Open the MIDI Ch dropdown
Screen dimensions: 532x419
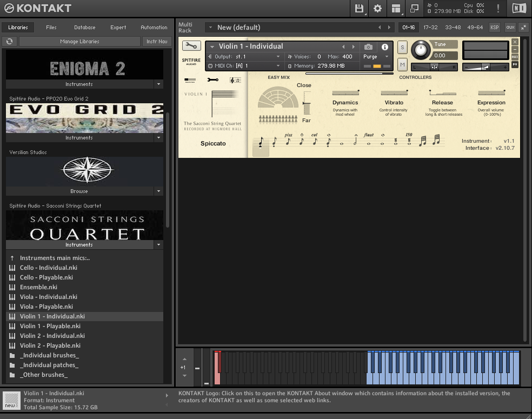click(x=278, y=66)
